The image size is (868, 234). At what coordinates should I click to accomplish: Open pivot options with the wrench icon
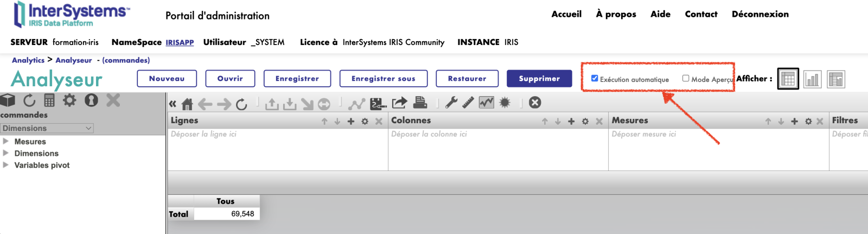pyautogui.click(x=451, y=103)
